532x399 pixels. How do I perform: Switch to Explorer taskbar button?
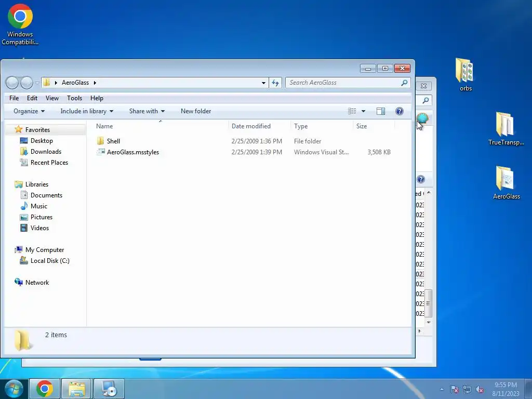point(76,389)
